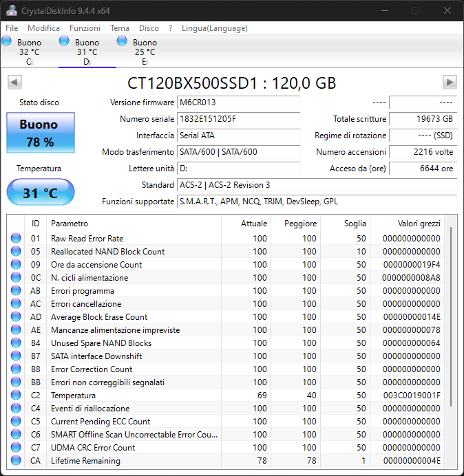Click status orb of Current Pending ECC Count row

(x=16, y=421)
